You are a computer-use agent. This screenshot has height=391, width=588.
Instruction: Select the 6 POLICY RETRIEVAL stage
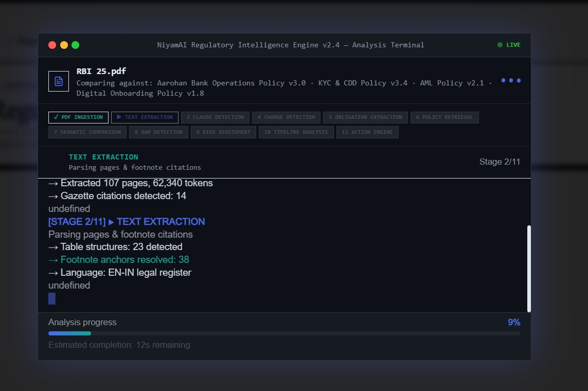[444, 117]
